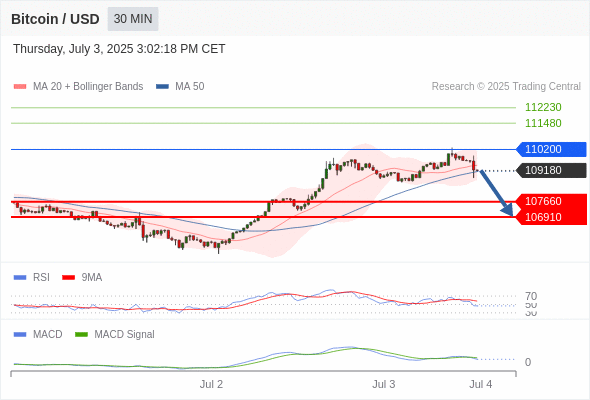
Task: Click the 111480 green resistance label
Action: click(543, 123)
